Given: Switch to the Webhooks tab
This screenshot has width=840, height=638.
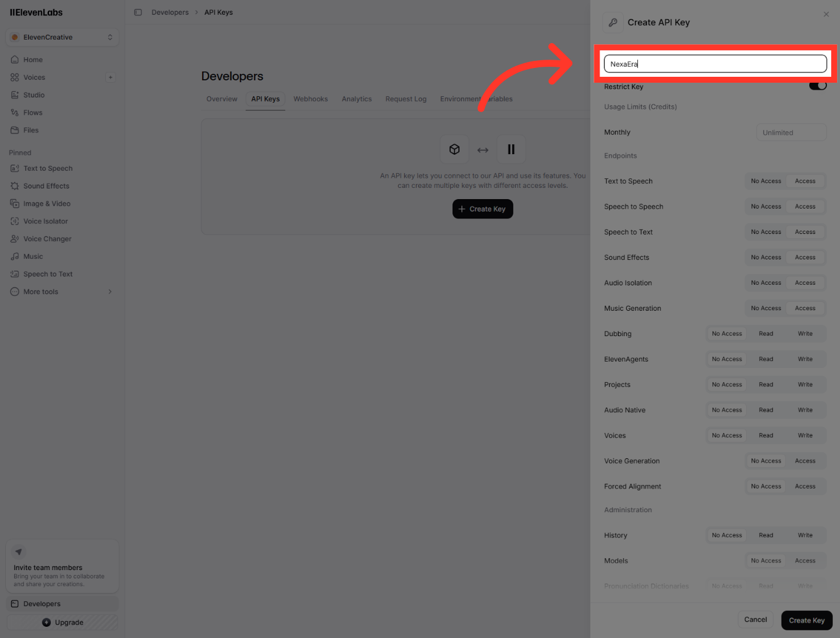Looking at the screenshot, I should click(x=311, y=99).
